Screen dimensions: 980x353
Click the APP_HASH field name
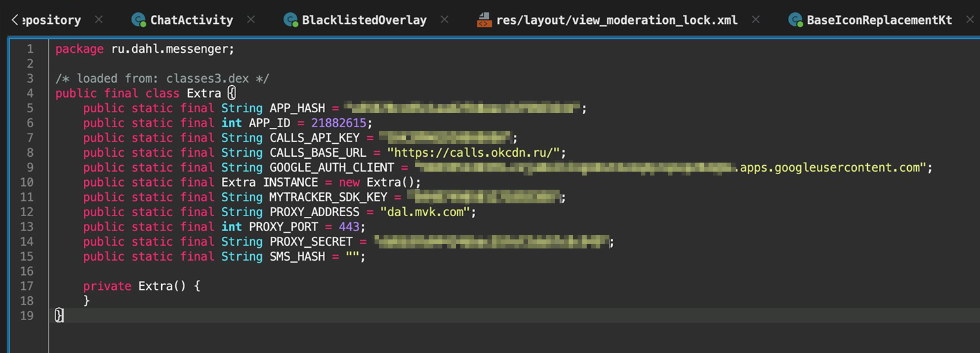[297, 108]
